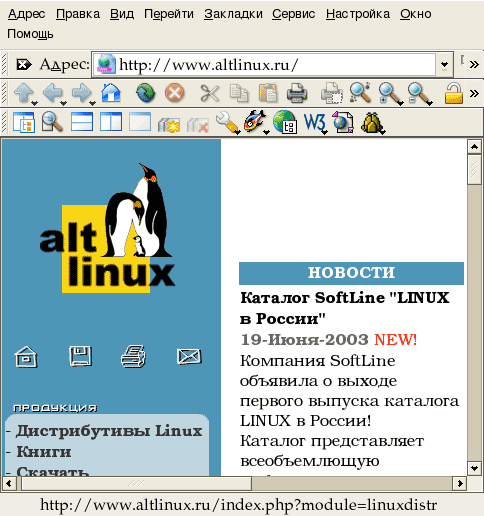Stop loading the page

click(174, 93)
